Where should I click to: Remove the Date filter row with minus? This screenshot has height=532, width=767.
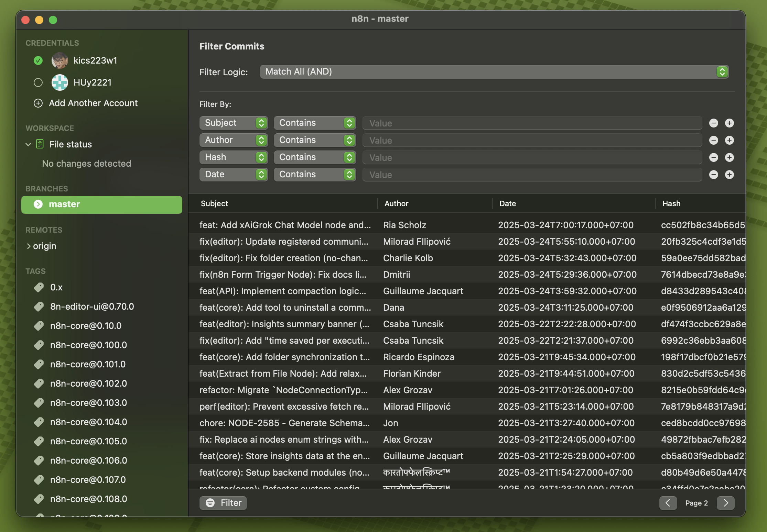click(x=714, y=175)
